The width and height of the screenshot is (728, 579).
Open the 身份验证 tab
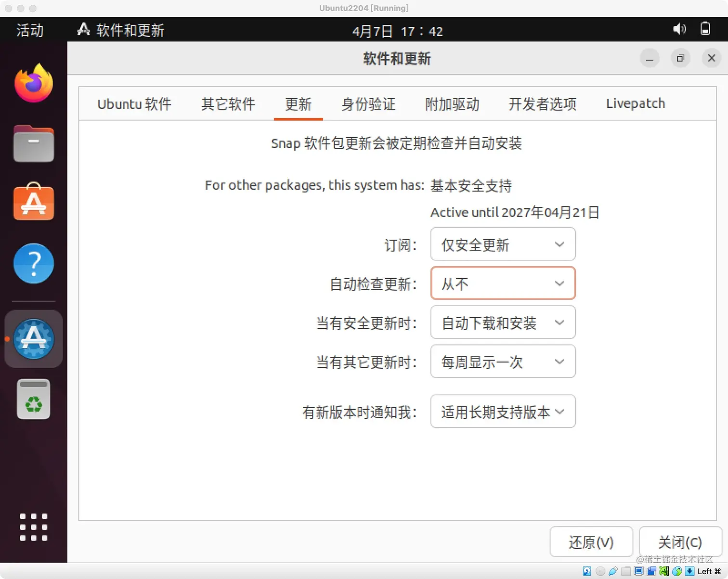pos(368,104)
